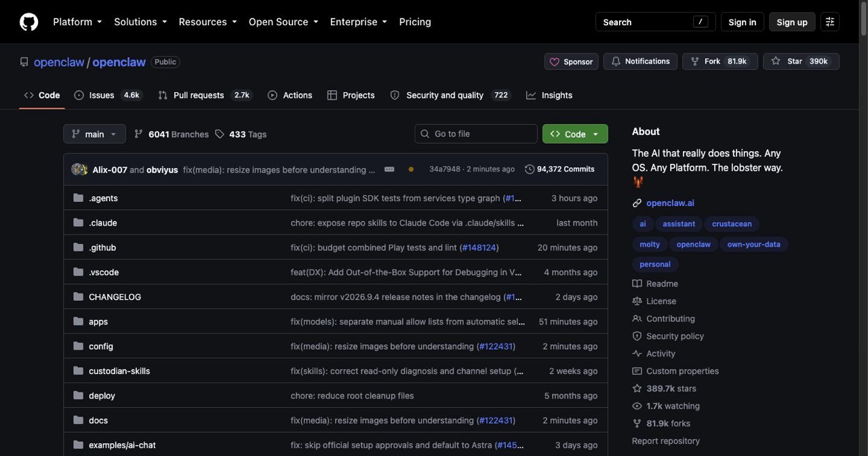Click the folder icon for .github
Image resolution: width=868 pixels, height=456 pixels.
click(78, 247)
